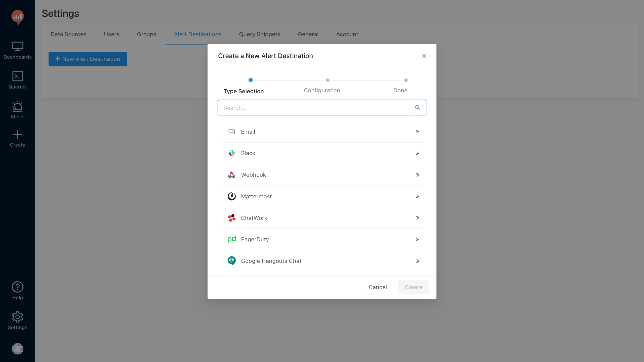
Task: Expand the PagerDuty row chevron
Action: (417, 239)
